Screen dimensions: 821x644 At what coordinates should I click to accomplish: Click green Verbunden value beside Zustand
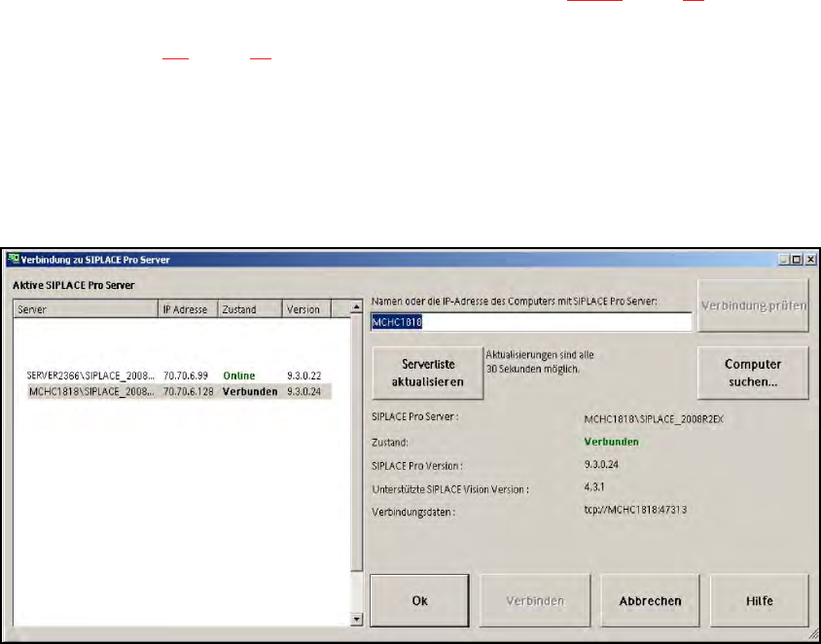[x=611, y=442]
